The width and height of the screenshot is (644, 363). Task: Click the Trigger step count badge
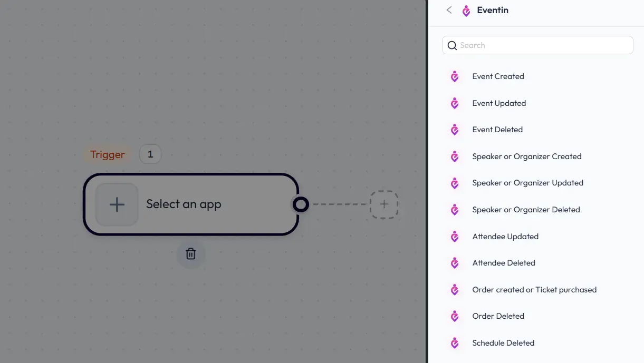pos(150,154)
